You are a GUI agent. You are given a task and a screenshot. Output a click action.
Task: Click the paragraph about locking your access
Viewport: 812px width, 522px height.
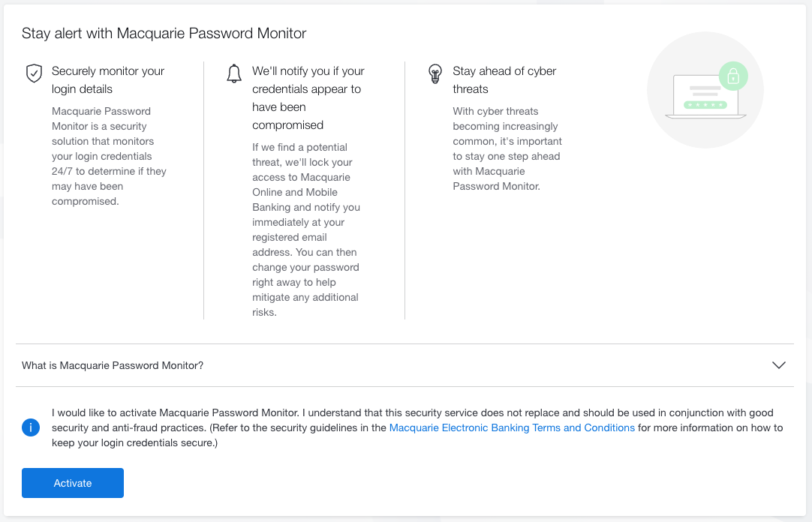[x=306, y=229]
